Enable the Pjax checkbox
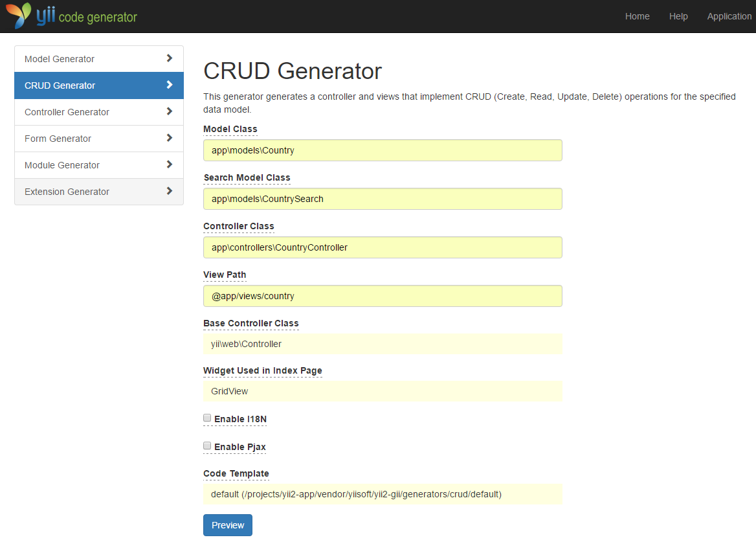Viewport: 756px width, 542px height. click(206, 445)
